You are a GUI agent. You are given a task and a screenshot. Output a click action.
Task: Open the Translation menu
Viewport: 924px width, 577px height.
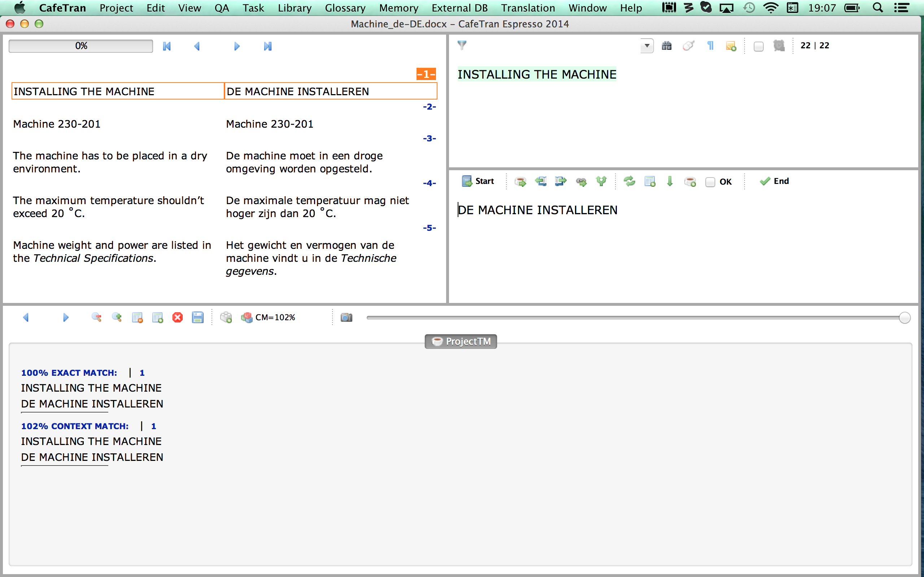click(528, 8)
